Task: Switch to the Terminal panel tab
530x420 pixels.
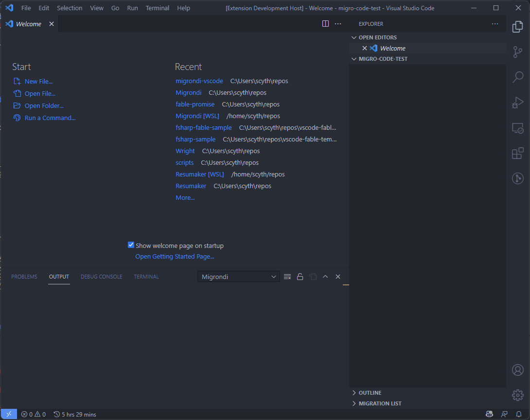Action: [x=146, y=277]
